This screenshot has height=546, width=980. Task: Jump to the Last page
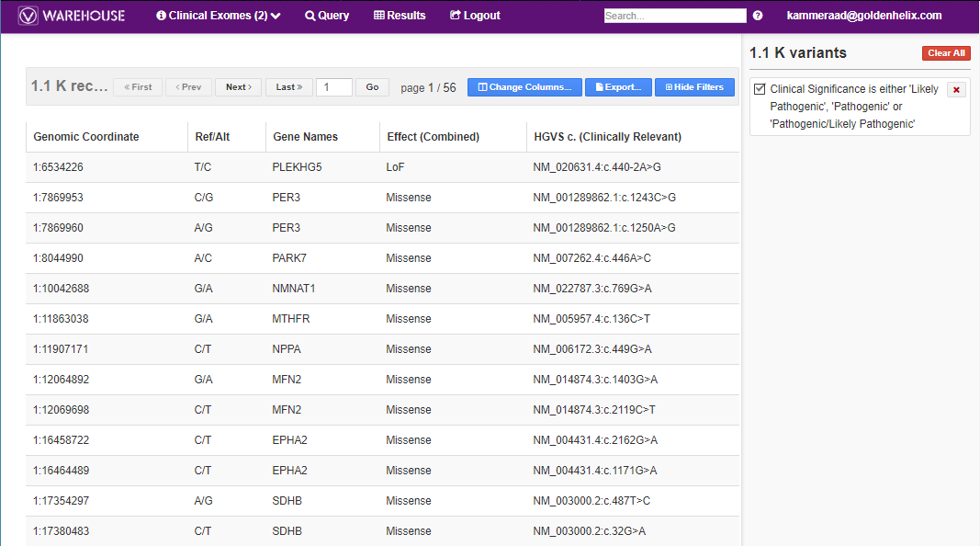tap(288, 86)
